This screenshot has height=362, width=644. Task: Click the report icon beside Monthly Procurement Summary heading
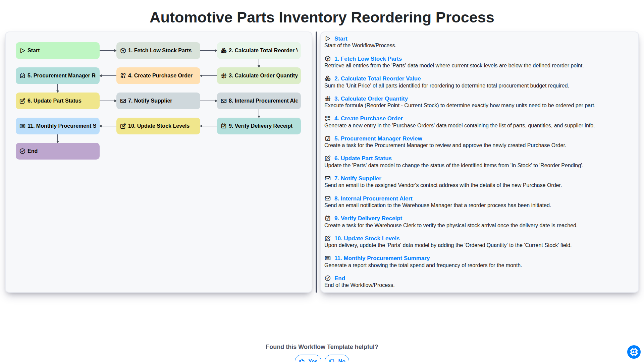click(328, 258)
